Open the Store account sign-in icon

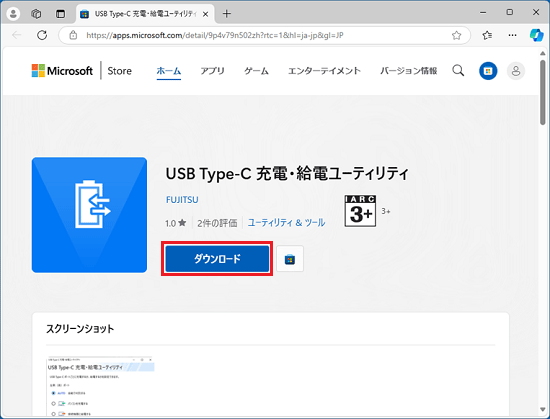(516, 71)
